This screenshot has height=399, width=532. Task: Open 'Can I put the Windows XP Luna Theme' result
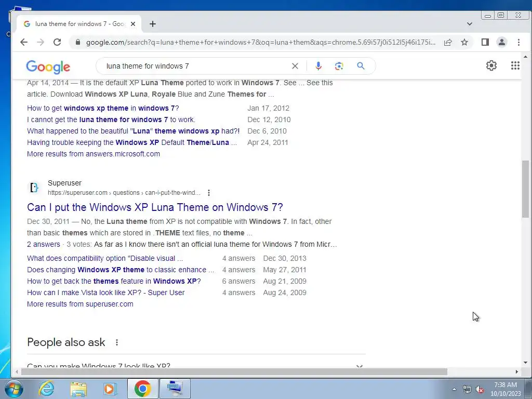pyautogui.click(x=155, y=207)
